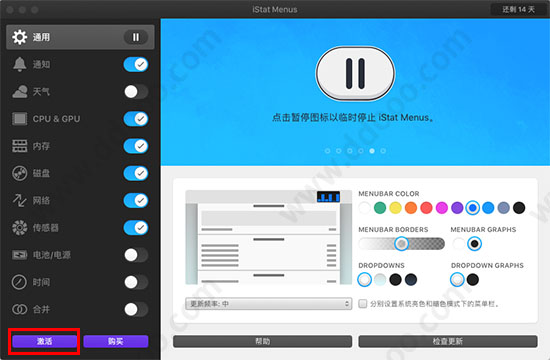Click the disk icon for 磁盘
Viewport: 550px width, 360px height.
point(19,173)
